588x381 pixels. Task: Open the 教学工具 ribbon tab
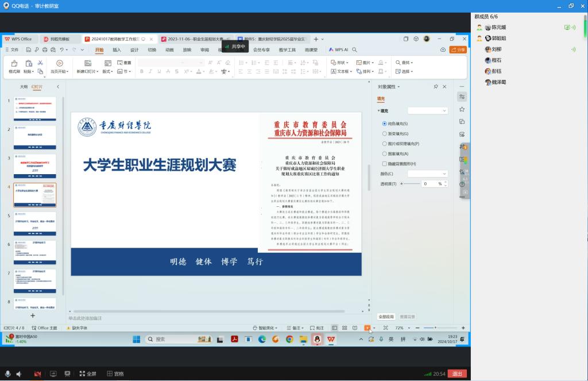[287, 49]
